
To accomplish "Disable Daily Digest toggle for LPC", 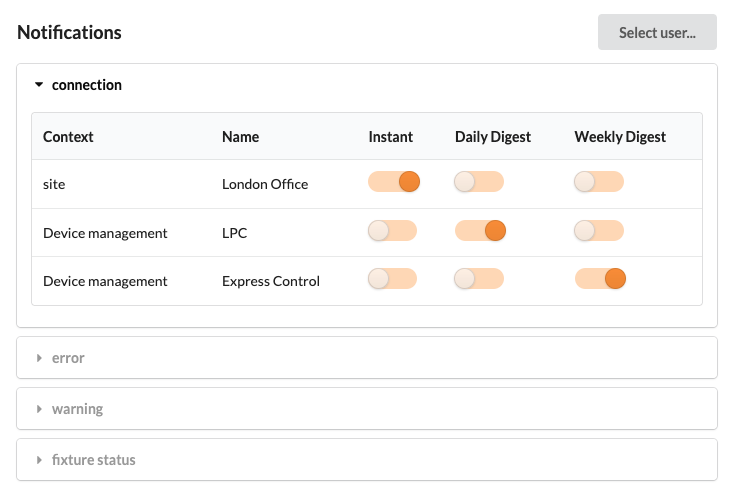I will tap(480, 230).
